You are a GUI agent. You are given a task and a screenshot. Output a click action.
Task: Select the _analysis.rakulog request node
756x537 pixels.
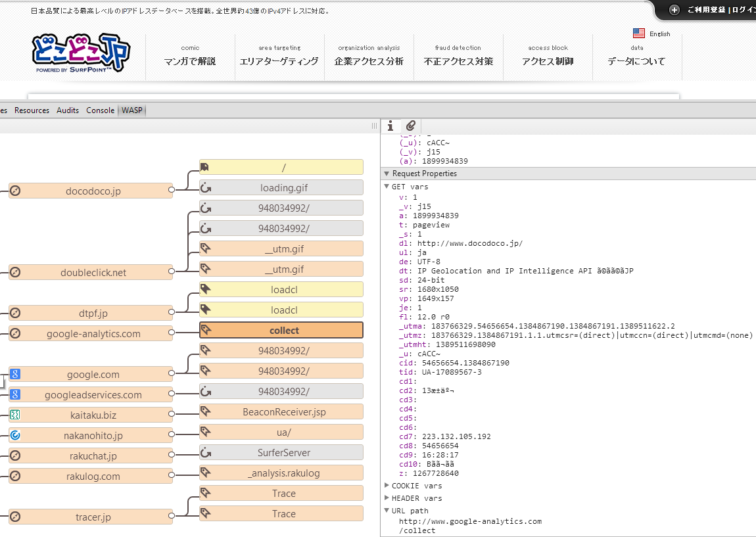(281, 473)
